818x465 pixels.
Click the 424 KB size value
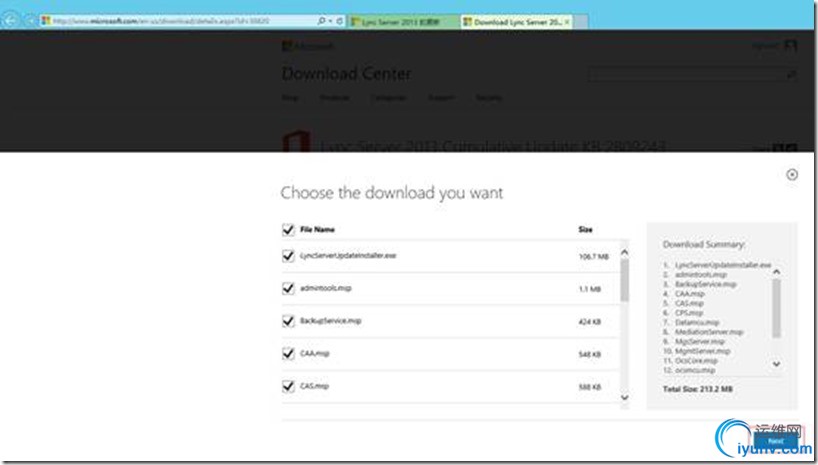[590, 322]
